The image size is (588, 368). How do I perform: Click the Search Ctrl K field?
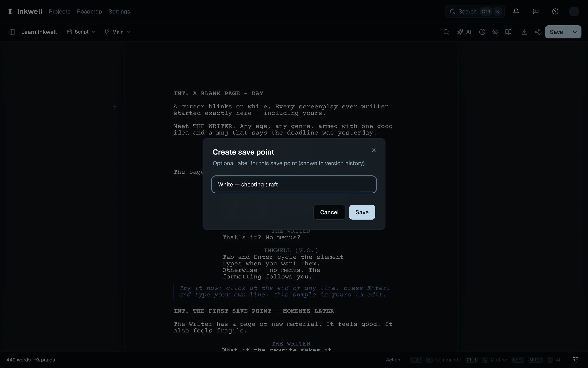(475, 11)
